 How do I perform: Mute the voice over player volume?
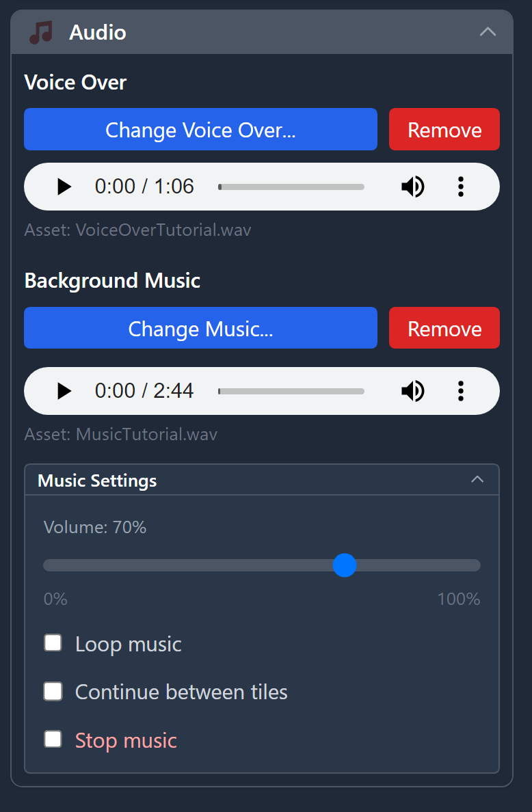pos(413,186)
